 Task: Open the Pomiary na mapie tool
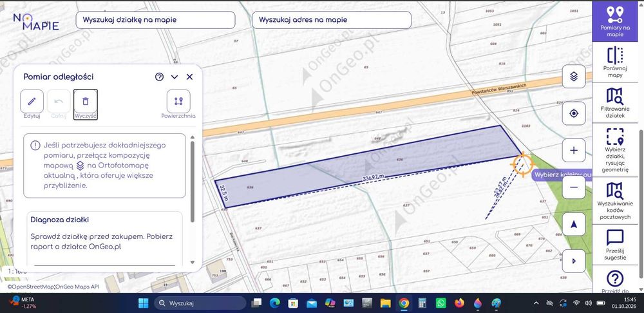(x=615, y=21)
